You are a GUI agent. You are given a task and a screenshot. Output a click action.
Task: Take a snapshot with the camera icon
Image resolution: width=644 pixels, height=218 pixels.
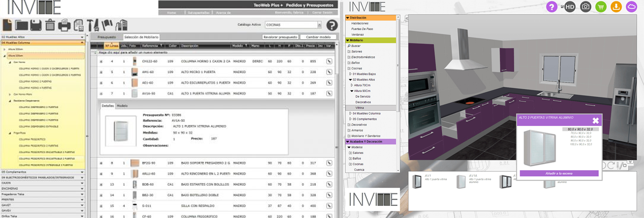[586, 7]
